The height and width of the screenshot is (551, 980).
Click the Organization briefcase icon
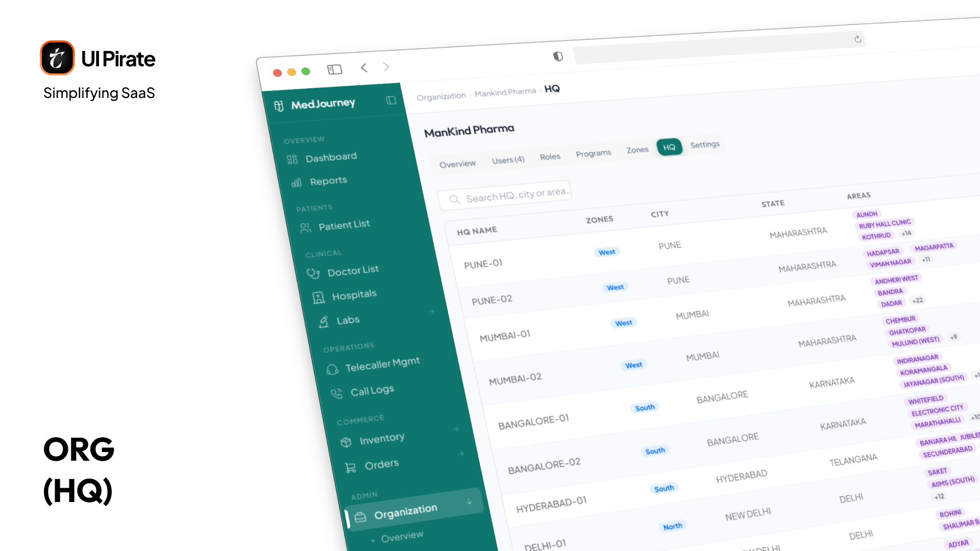(360, 517)
